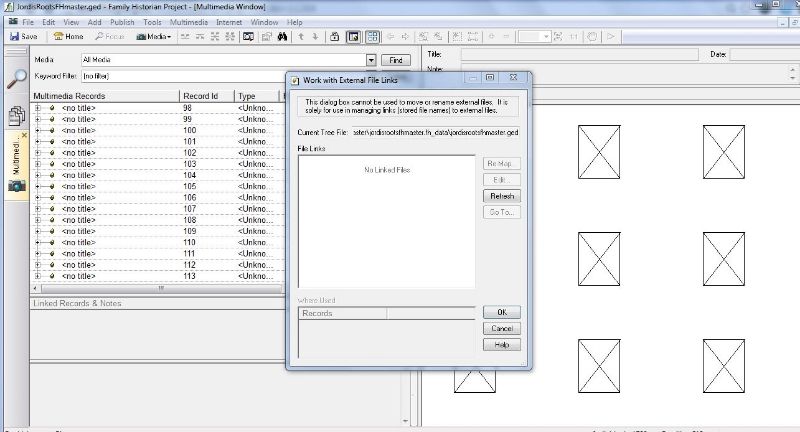Click the Find button

pos(397,60)
